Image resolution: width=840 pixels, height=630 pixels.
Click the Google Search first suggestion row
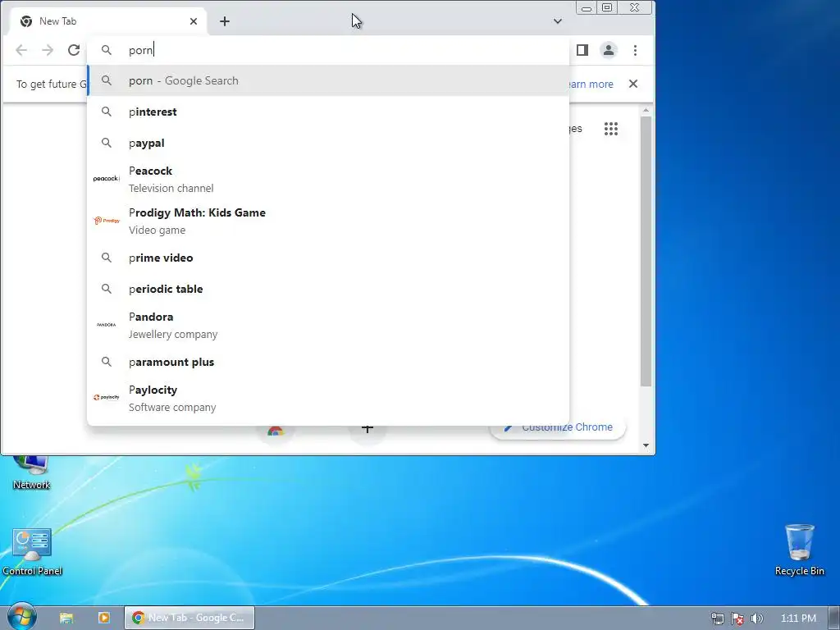(328, 80)
